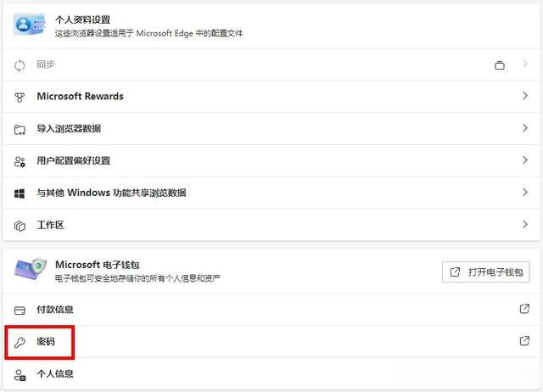Click the Windows logo icon
This screenshot has width=543, height=392.
pyautogui.click(x=20, y=193)
